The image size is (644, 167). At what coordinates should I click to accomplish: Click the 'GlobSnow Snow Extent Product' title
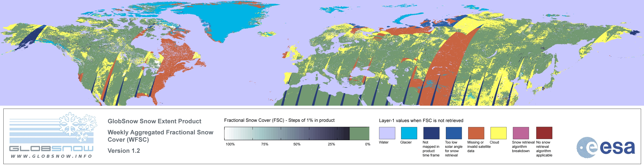coord(154,121)
